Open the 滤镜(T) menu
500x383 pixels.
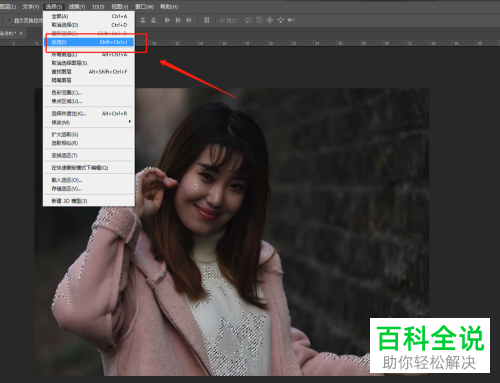(x=77, y=7)
